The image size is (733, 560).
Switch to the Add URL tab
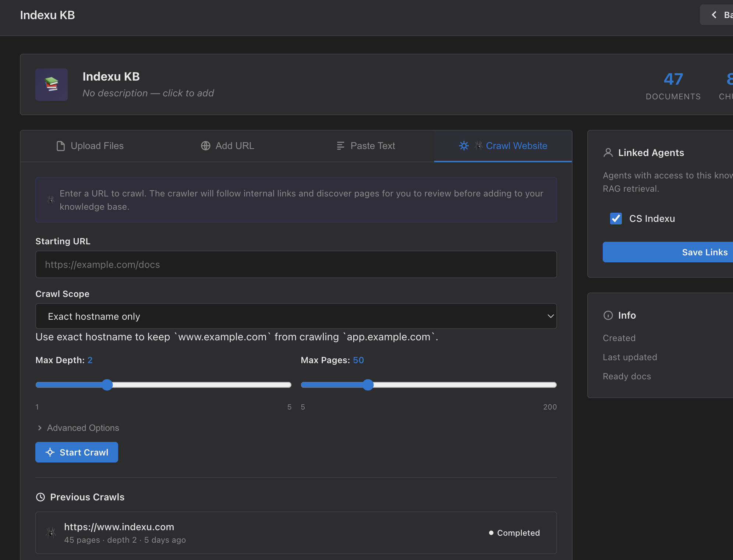point(227,146)
